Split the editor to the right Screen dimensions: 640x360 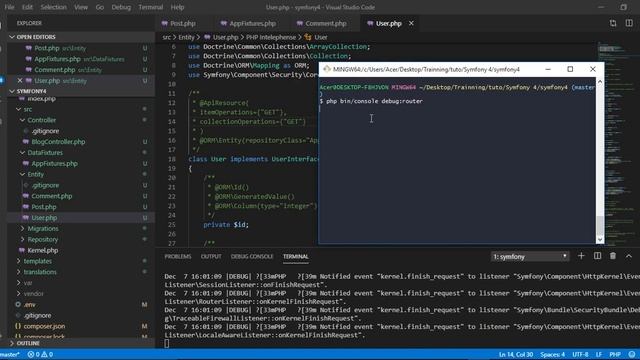629,23
